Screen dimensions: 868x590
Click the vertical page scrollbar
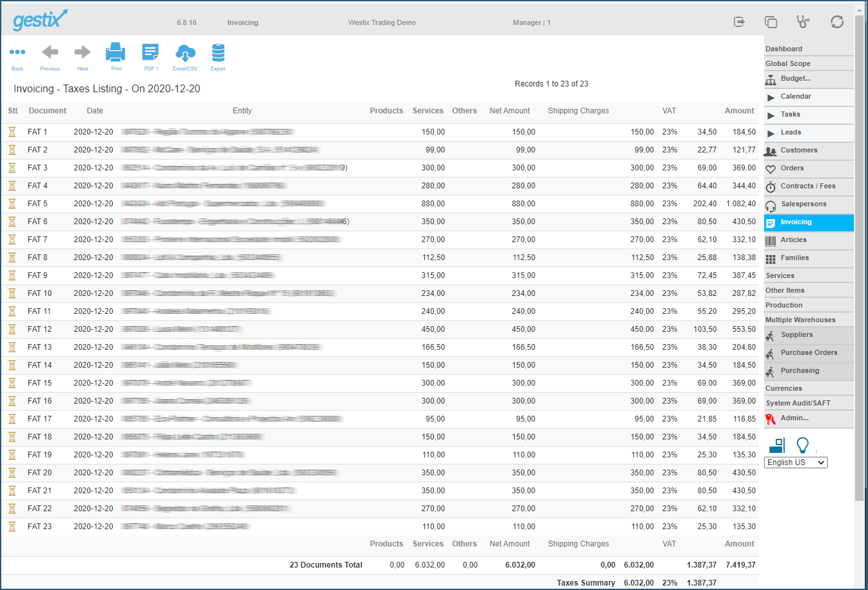coord(860,256)
